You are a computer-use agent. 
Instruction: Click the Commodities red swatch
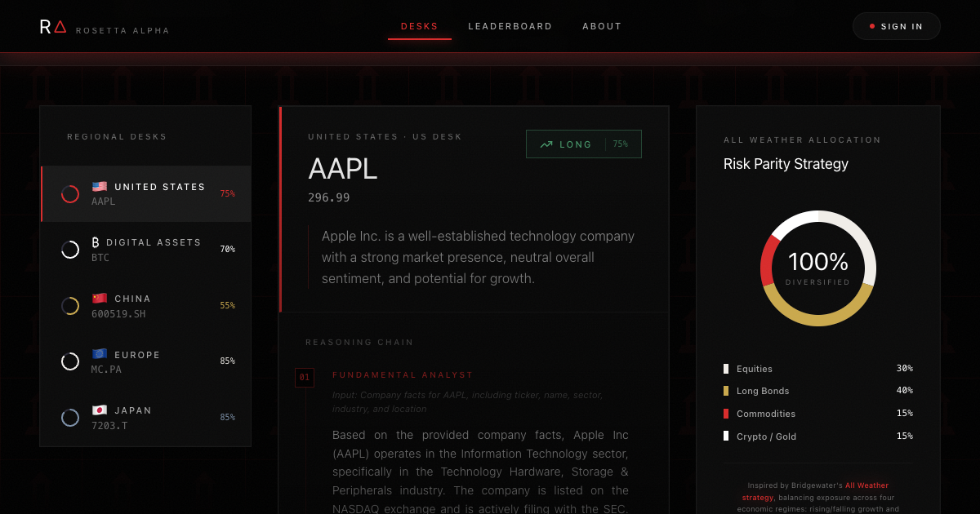click(x=726, y=414)
